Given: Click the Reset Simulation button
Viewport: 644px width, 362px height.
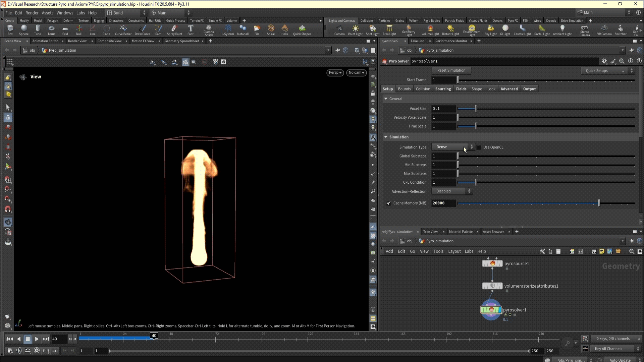Looking at the screenshot, I should coord(451,70).
